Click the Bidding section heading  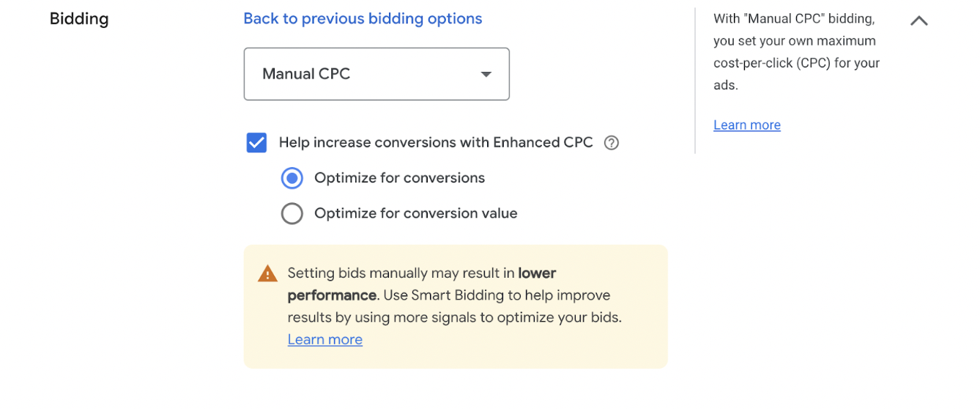pyautogui.click(x=79, y=19)
